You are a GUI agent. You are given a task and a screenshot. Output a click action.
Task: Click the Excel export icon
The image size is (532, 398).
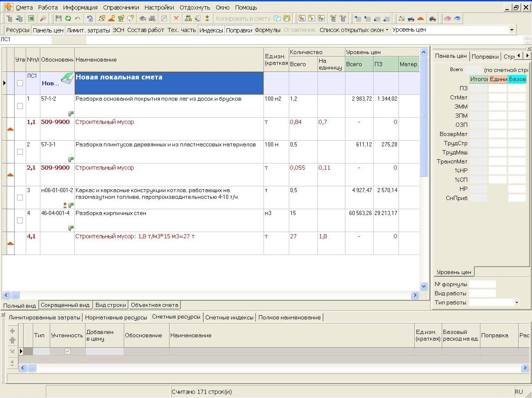(x=31, y=18)
